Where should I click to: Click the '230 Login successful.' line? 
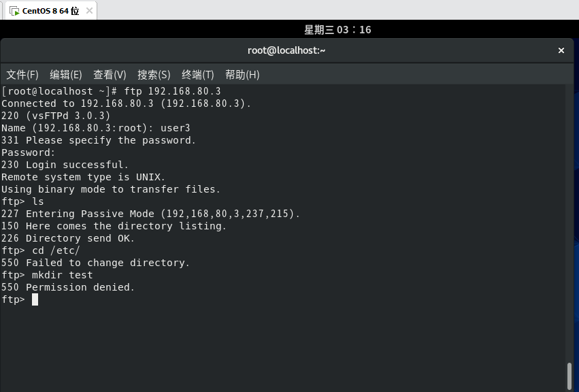[x=65, y=165]
